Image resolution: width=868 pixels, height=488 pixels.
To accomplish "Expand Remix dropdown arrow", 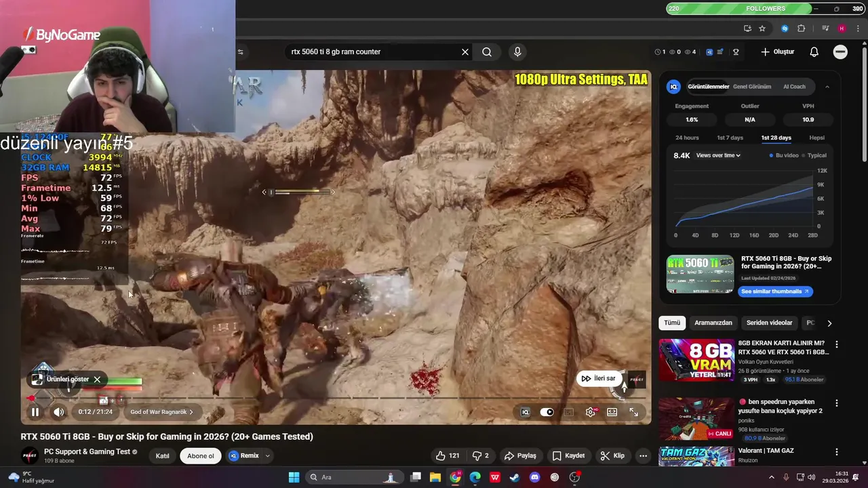I will coord(267,456).
